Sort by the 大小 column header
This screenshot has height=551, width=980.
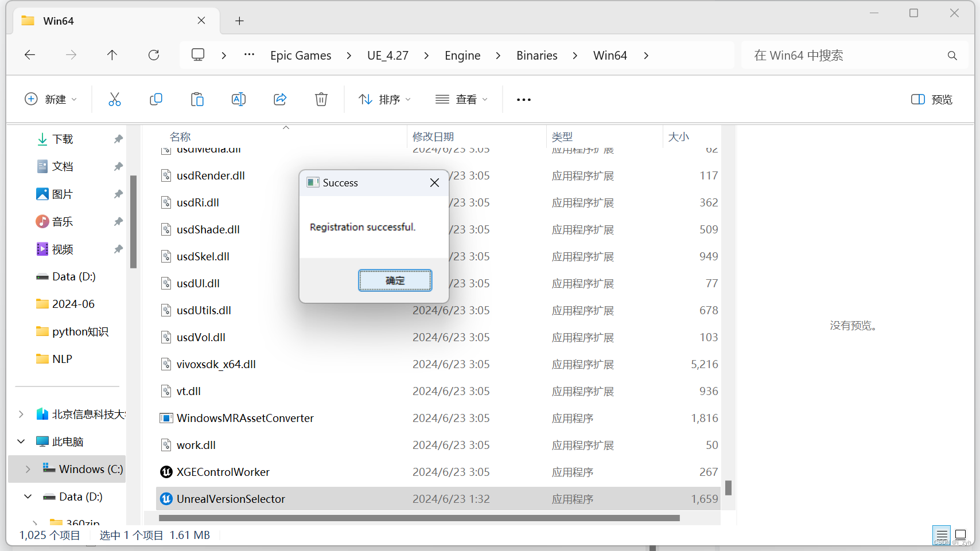(x=679, y=136)
